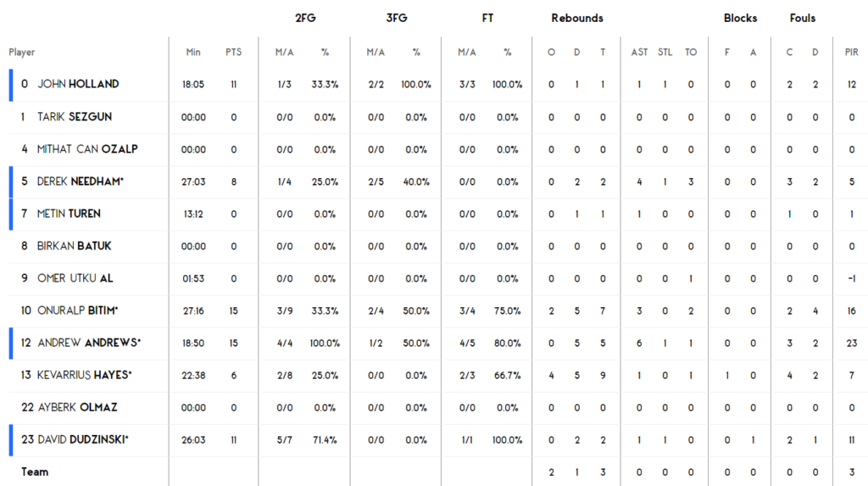Click the AST column header
The width and height of the screenshot is (868, 486).
[x=639, y=52]
